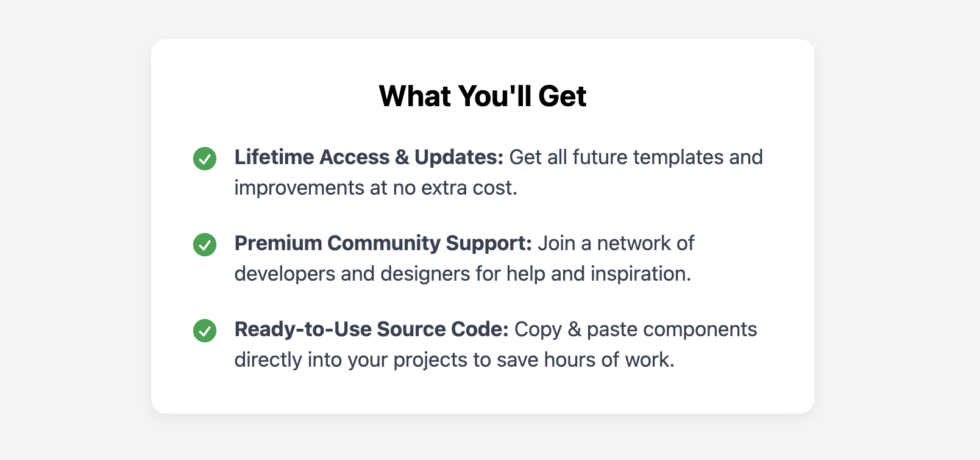
Task: Click "developers and designers for help and inspiration."
Action: 463,274
